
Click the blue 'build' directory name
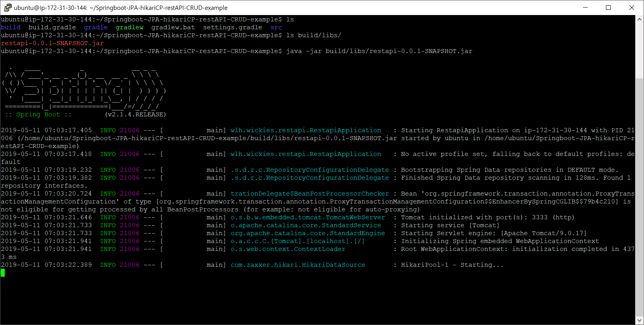point(11,27)
